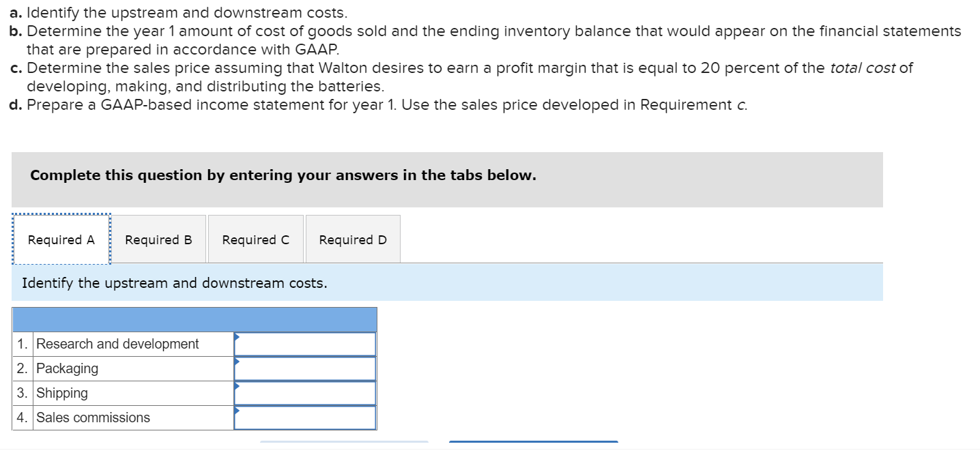Open the Research and development answer dropdown
Viewport: 980px width, 455px height.
tap(304, 344)
